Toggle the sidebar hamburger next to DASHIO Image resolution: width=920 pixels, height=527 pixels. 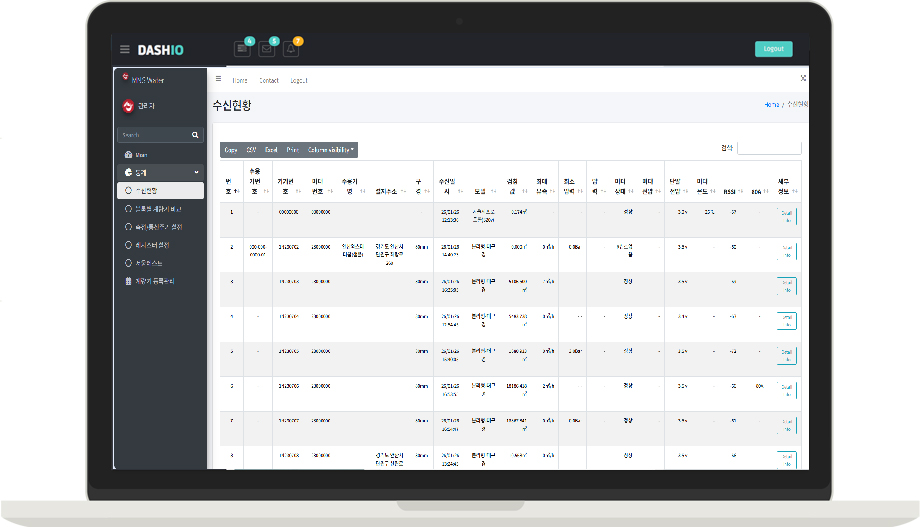[x=125, y=49]
